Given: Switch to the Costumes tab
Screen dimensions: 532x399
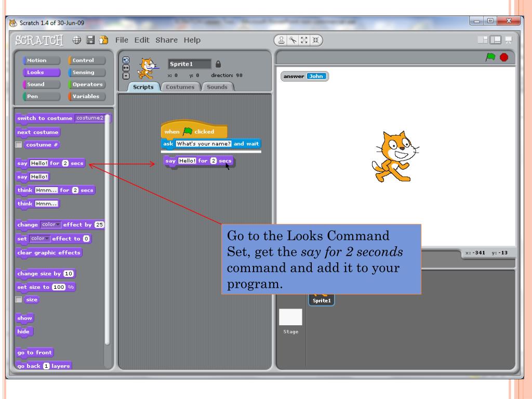Looking at the screenshot, I should 180,87.
